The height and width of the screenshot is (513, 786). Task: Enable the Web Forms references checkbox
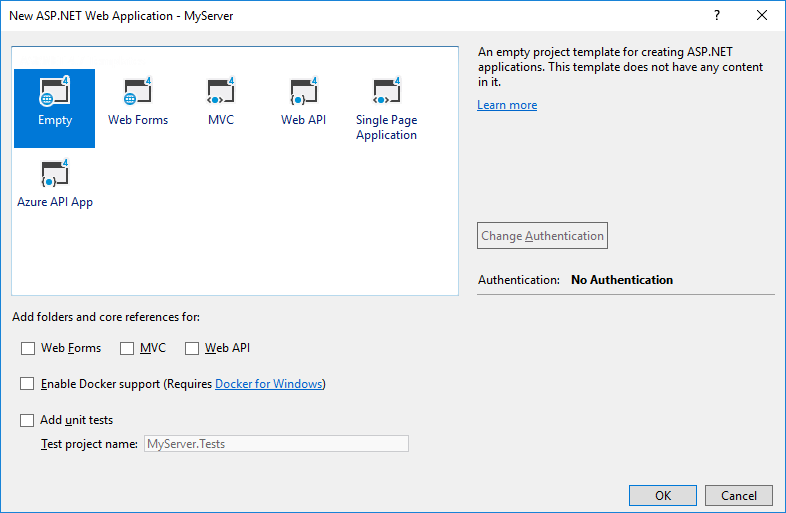coord(28,348)
